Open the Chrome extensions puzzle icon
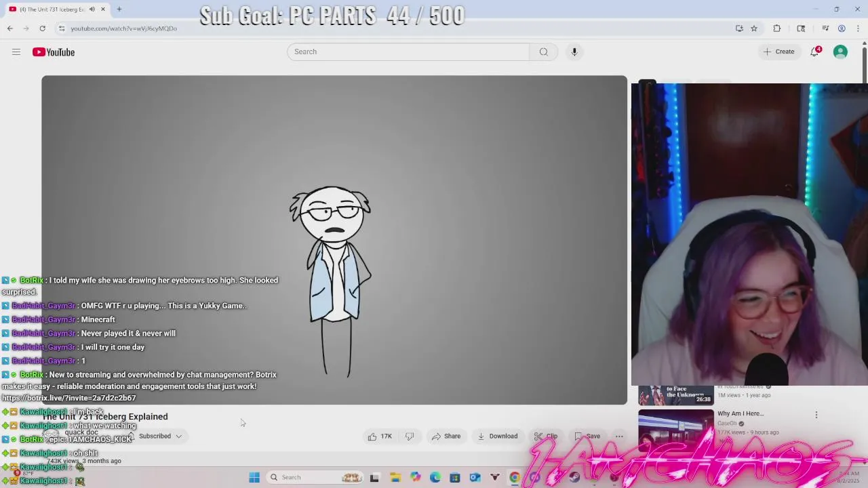Screen dimensions: 868x488 click(x=777, y=28)
